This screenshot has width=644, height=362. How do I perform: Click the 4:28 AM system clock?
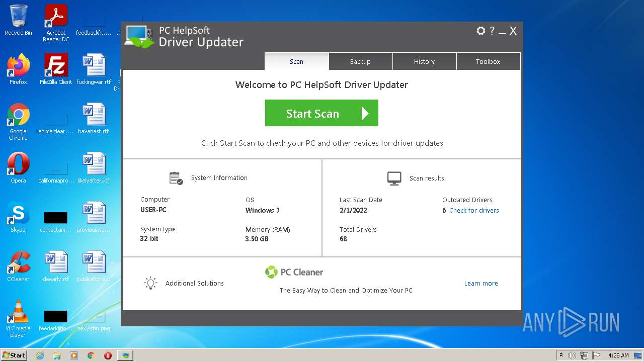click(618, 355)
